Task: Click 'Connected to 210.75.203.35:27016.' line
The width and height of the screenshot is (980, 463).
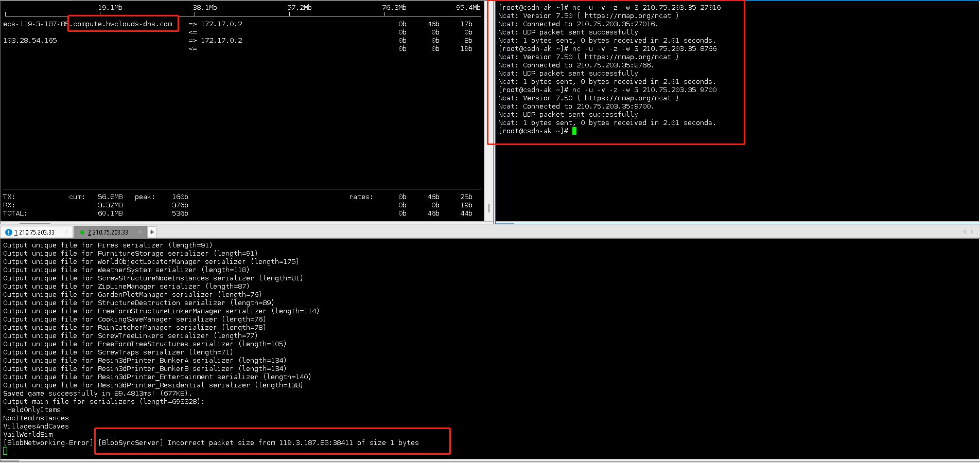Action: [x=578, y=24]
